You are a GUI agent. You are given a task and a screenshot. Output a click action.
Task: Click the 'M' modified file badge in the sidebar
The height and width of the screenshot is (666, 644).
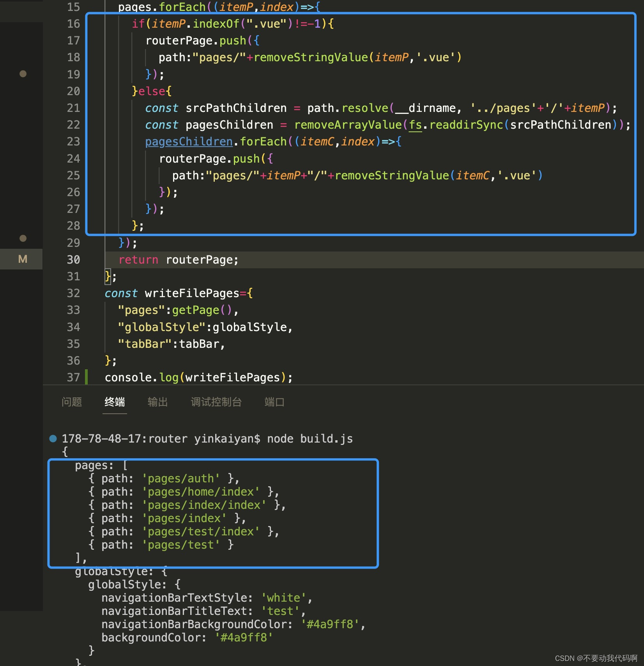tap(22, 259)
